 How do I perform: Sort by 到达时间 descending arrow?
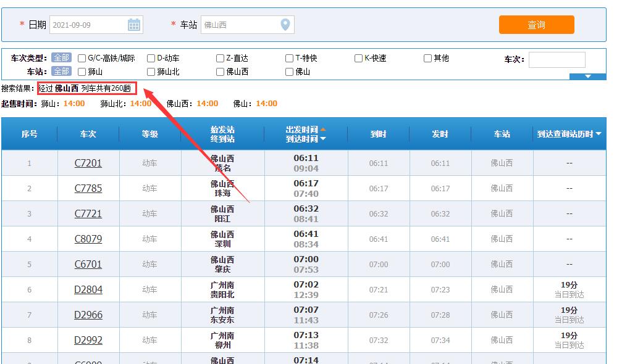pos(322,139)
